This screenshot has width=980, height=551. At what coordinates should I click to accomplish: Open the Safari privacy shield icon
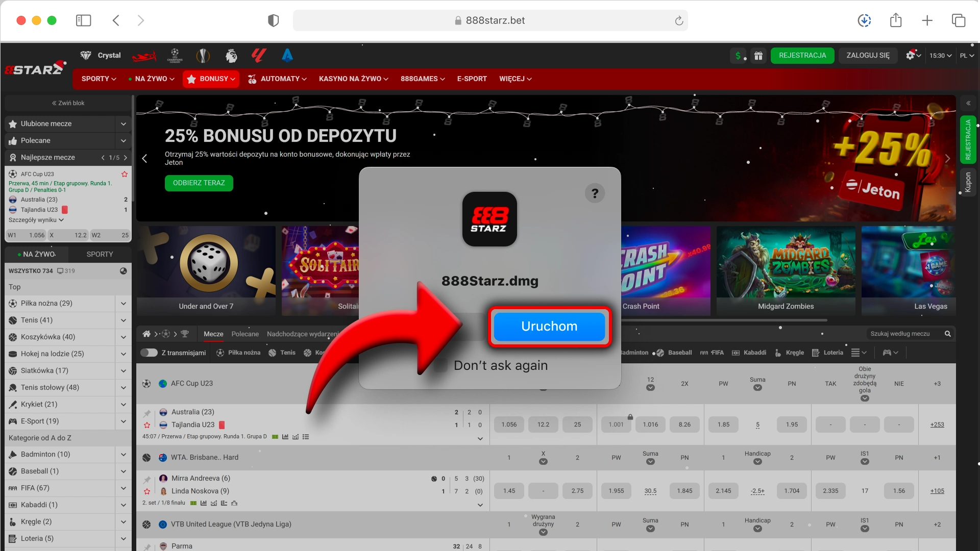(x=274, y=20)
